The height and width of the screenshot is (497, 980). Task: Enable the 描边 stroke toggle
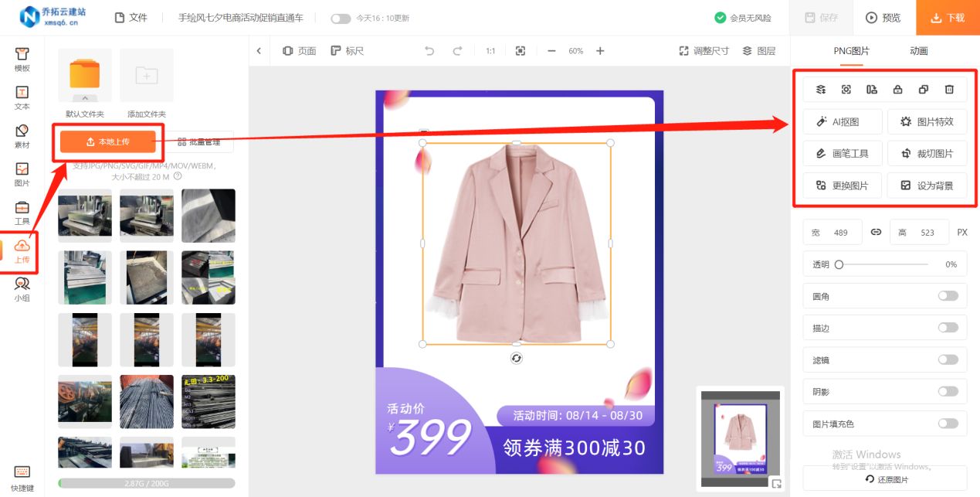pyautogui.click(x=949, y=327)
